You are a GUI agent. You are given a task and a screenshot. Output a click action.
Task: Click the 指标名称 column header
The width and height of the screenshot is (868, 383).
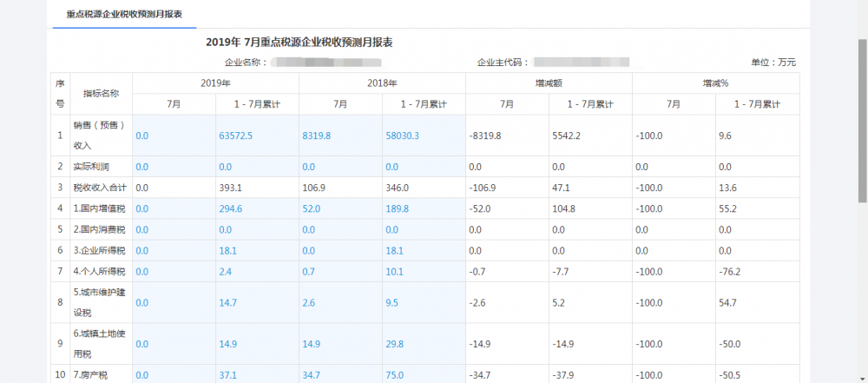(101, 93)
